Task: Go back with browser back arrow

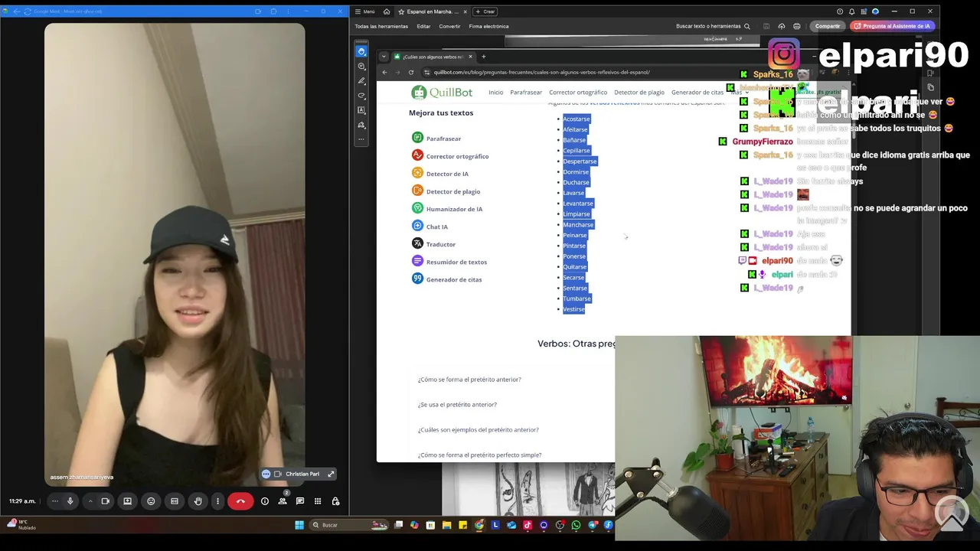Action: coord(384,72)
